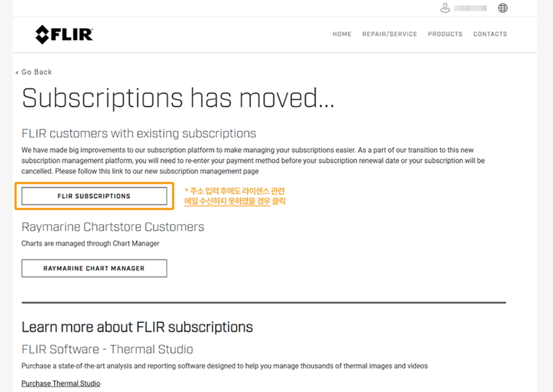
Task: Go to the HOME menu item
Action: [342, 34]
